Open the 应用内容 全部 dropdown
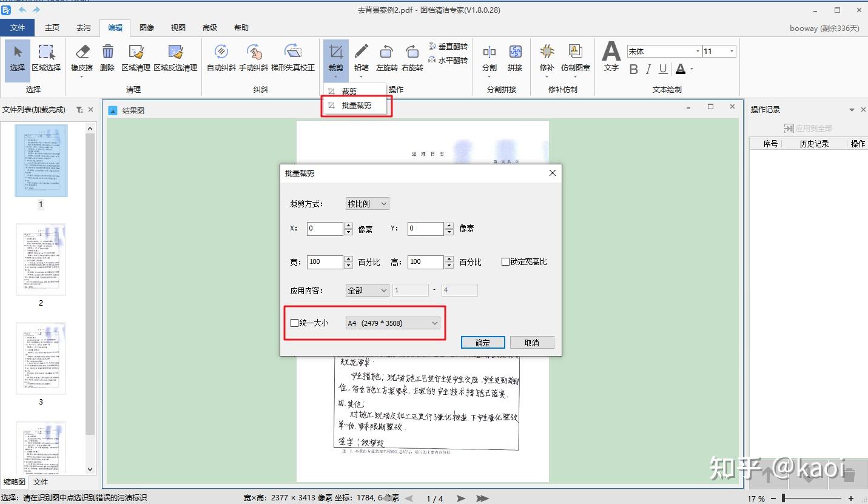 tap(368, 291)
